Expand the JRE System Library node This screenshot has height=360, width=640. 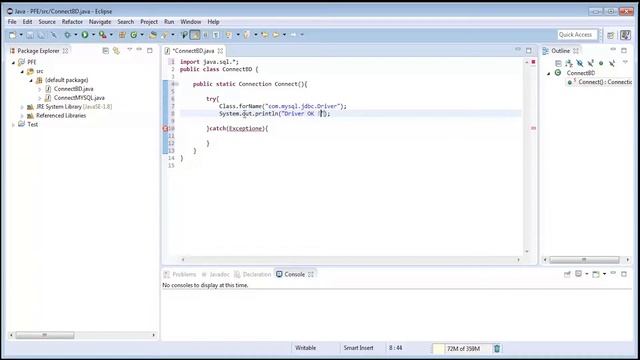pos(22,107)
